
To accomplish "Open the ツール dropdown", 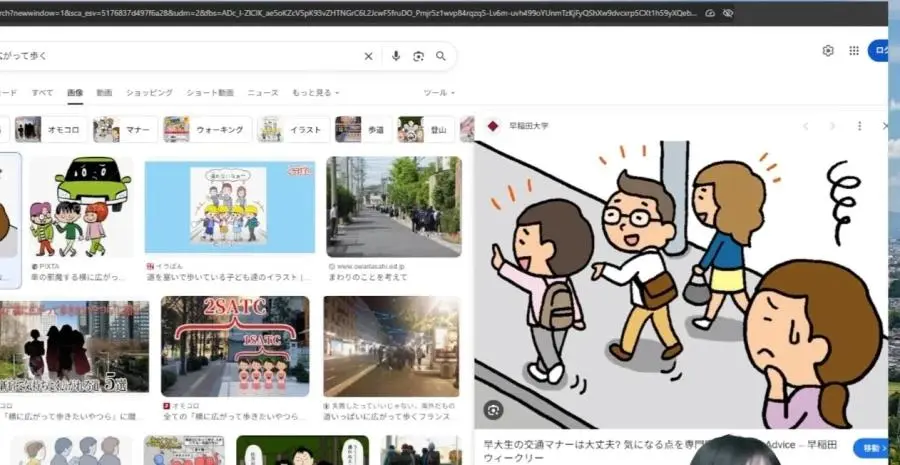I will pos(439,92).
